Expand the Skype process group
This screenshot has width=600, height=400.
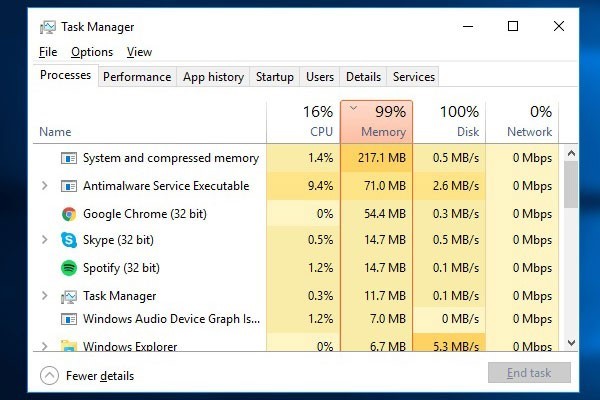(44, 240)
